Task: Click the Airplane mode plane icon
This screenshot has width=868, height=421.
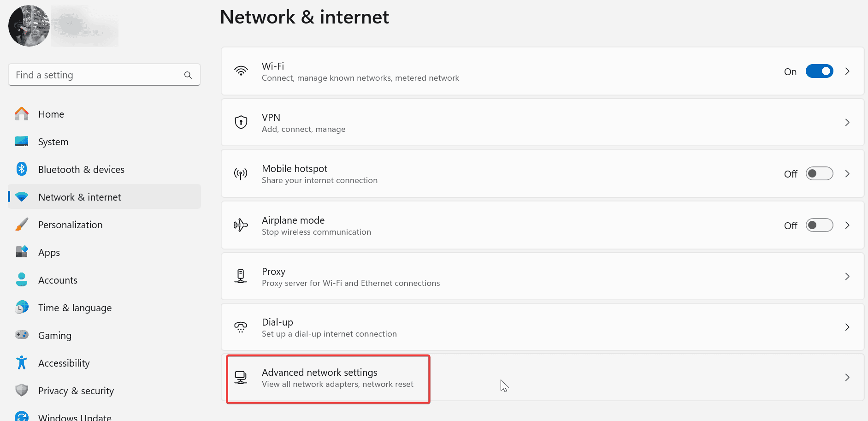Action: (241, 225)
